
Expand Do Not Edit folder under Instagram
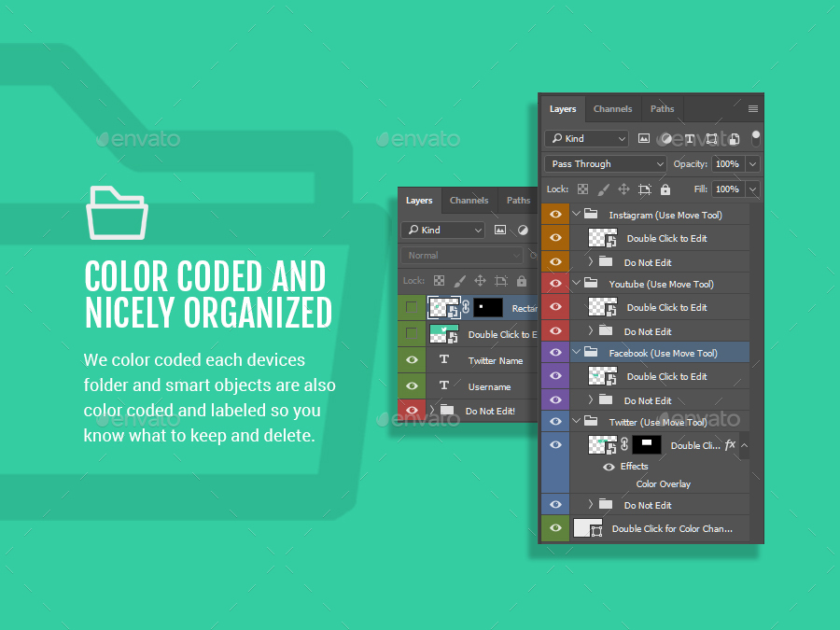(x=591, y=261)
